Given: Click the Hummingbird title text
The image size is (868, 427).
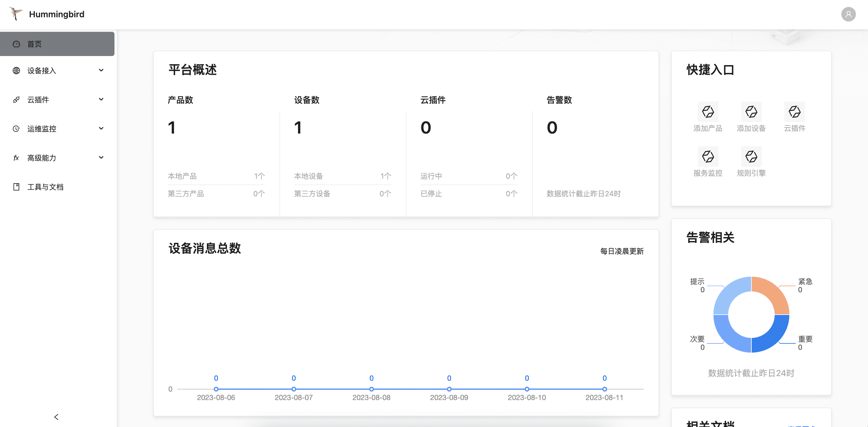Looking at the screenshot, I should click(x=57, y=14).
